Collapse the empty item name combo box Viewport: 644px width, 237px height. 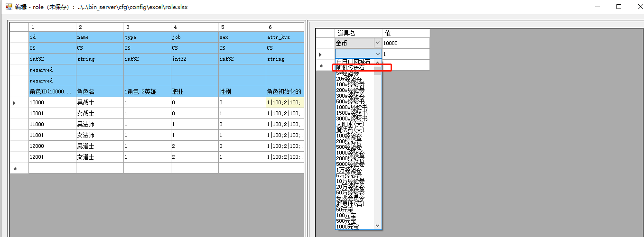[378, 54]
